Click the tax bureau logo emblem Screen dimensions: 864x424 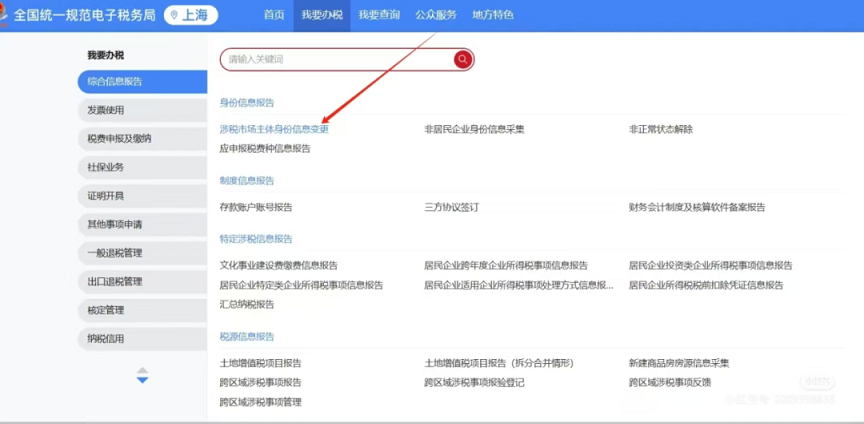(5, 15)
